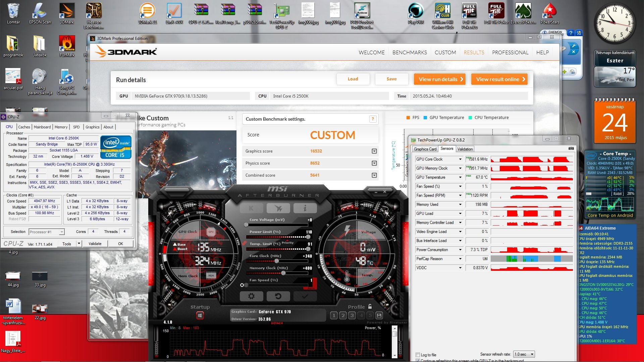Toggle continue refreshing in background checkbox
The height and width of the screenshot is (362, 644).
[418, 361]
